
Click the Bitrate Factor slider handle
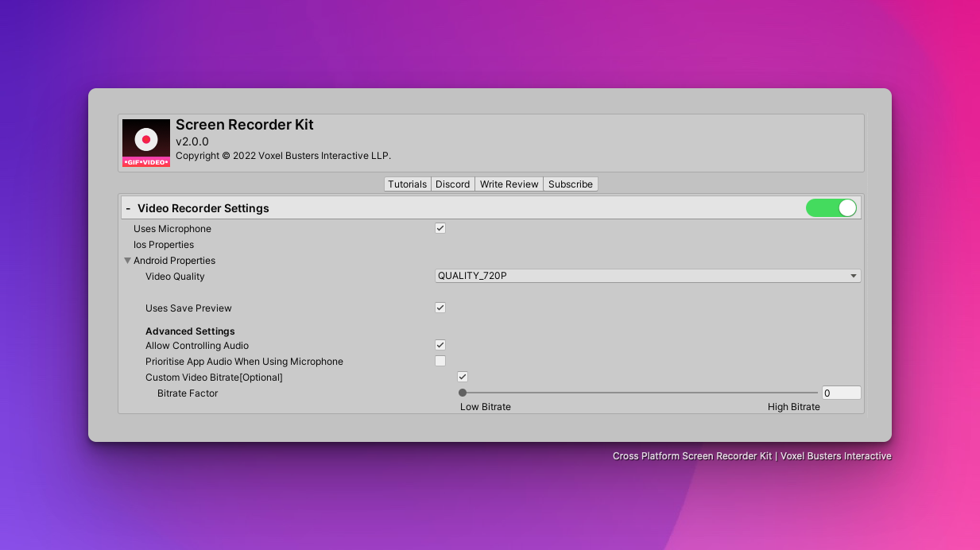pos(463,393)
